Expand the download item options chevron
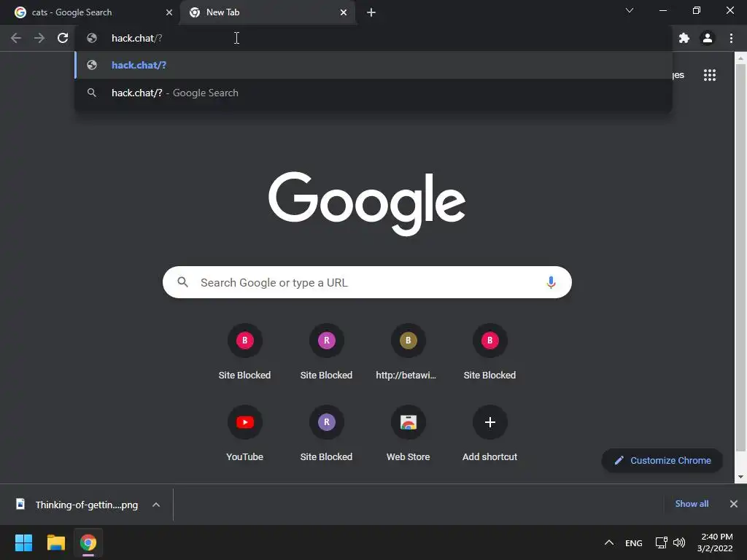Viewport: 747px width, 560px height. coord(156,505)
